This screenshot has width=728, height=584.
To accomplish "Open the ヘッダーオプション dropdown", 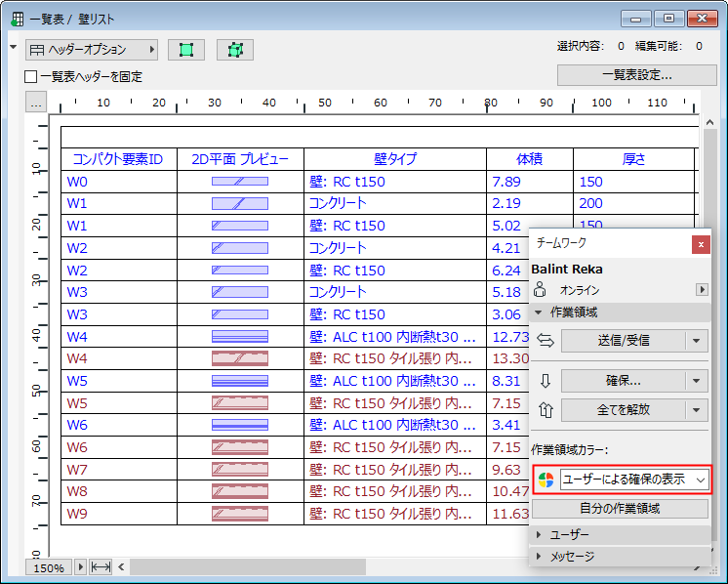I will tap(92, 50).
